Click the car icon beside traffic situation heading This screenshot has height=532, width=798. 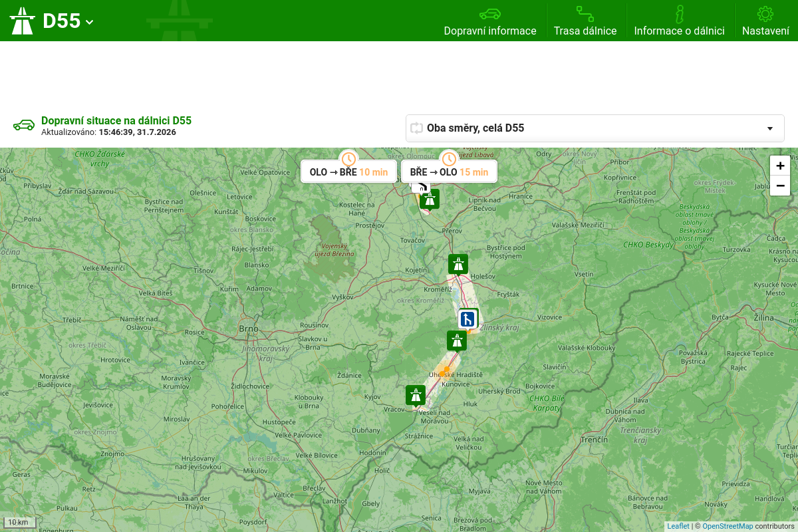coord(24,125)
